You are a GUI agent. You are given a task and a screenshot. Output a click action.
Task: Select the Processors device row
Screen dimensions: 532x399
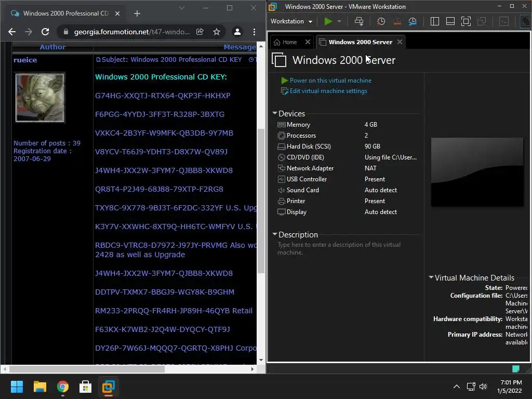pyautogui.click(x=348, y=136)
